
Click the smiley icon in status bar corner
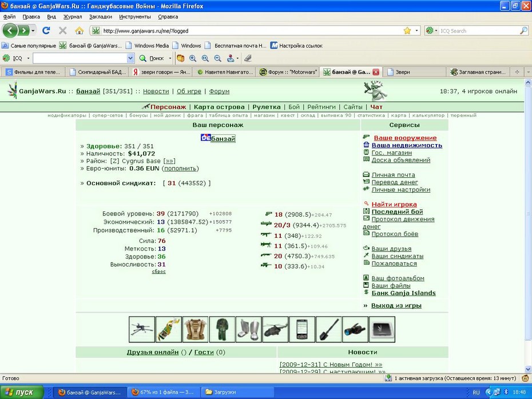coord(525,378)
